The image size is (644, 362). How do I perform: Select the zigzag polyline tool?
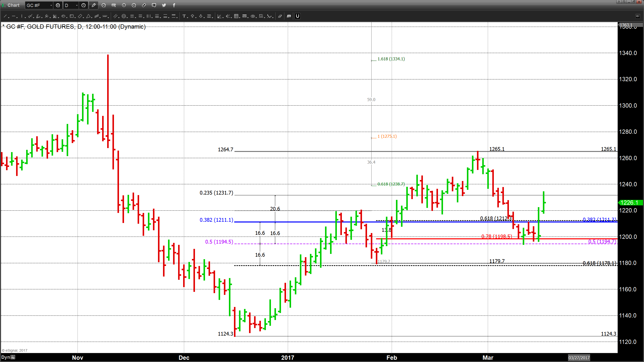(30, 16)
